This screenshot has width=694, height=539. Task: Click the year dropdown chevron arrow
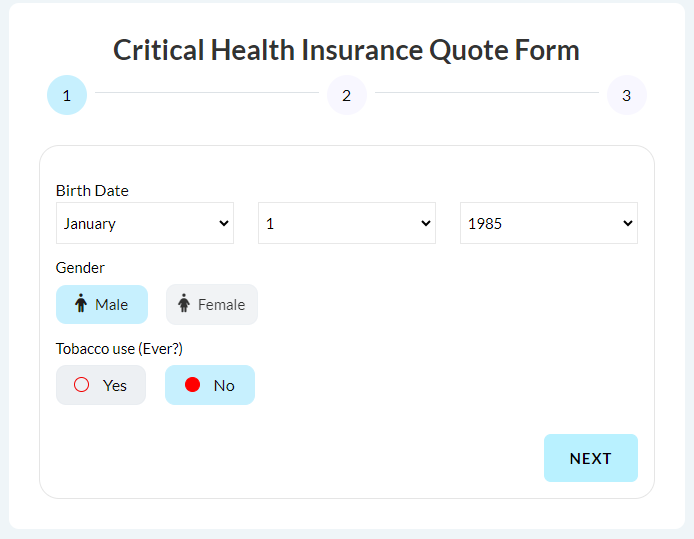628,223
